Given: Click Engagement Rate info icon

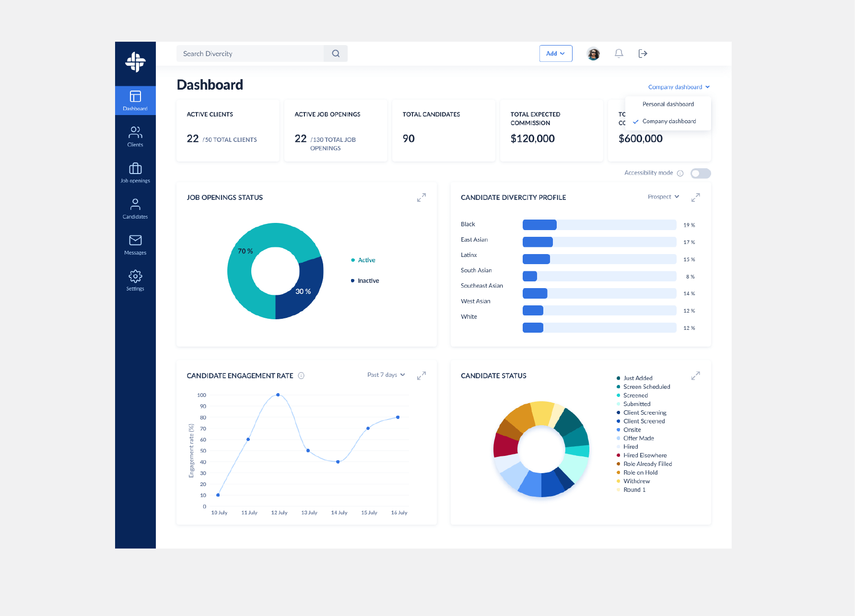Looking at the screenshot, I should (301, 376).
